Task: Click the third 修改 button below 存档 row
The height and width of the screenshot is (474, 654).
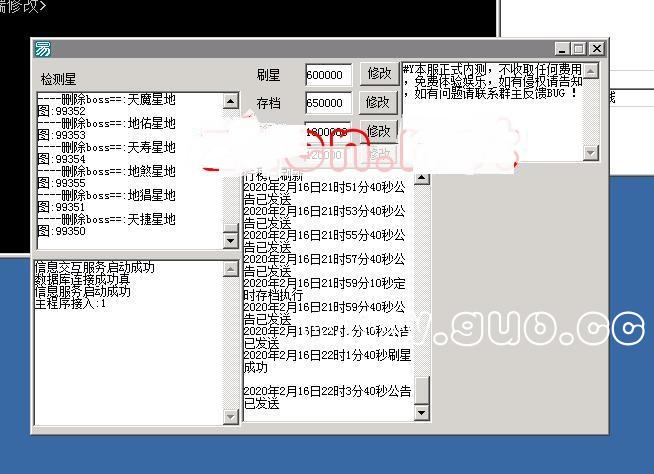Action: (x=379, y=130)
